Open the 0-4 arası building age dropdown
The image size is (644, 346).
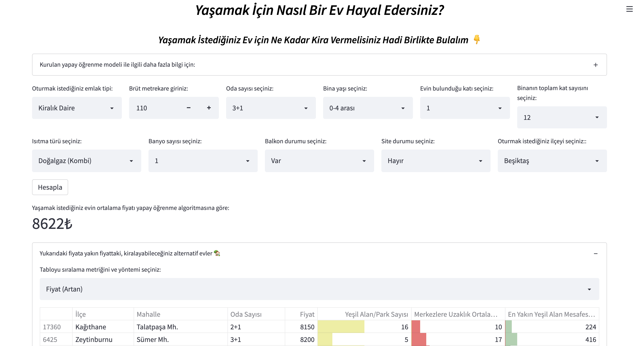coord(368,108)
